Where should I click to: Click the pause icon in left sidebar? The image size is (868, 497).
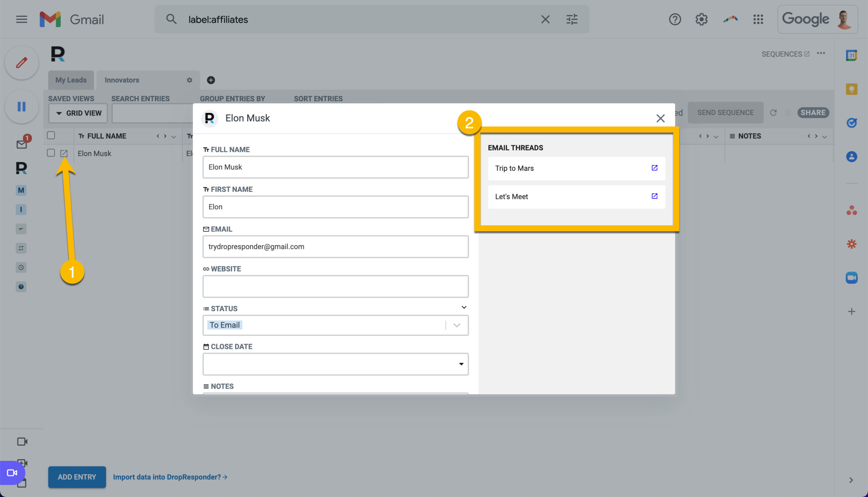coord(21,106)
